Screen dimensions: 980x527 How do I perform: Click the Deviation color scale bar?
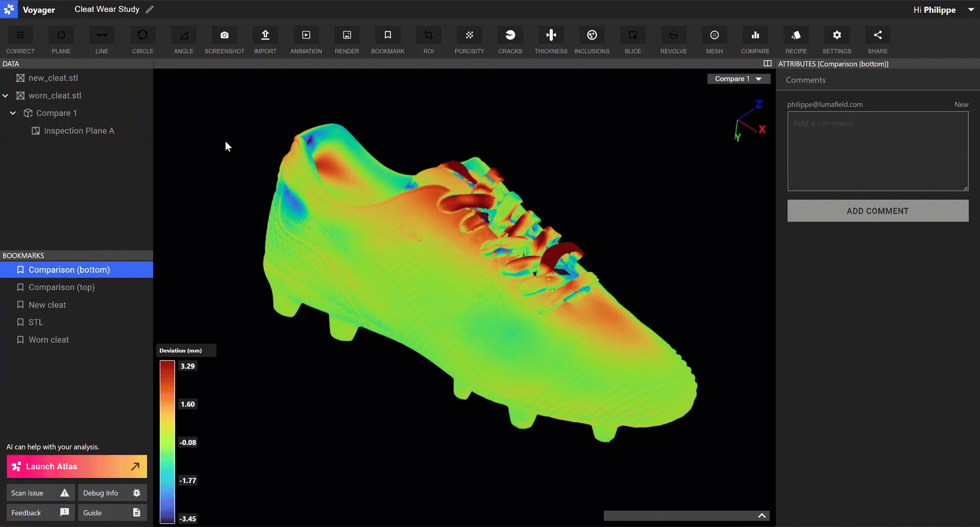point(167,442)
